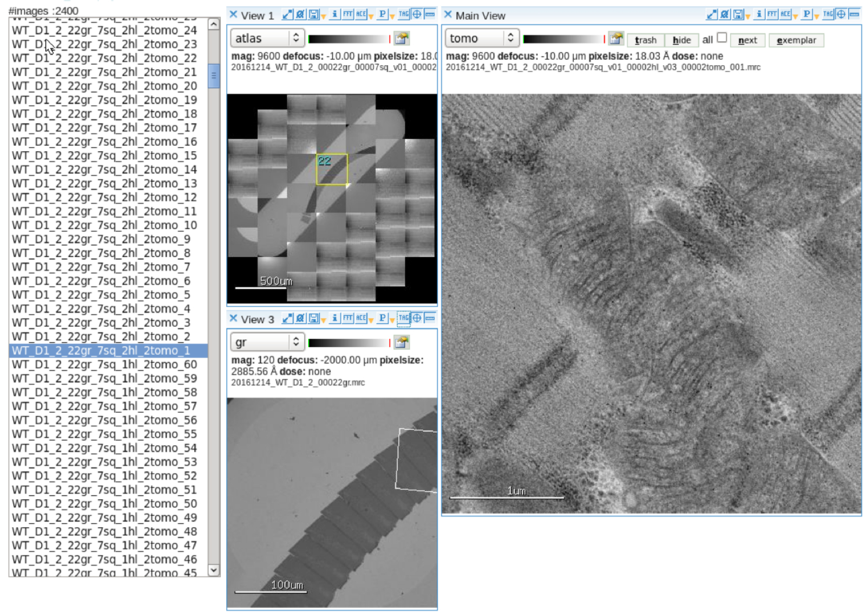
Task: Click the image list scrollbar down arrow
Action: coord(214,570)
